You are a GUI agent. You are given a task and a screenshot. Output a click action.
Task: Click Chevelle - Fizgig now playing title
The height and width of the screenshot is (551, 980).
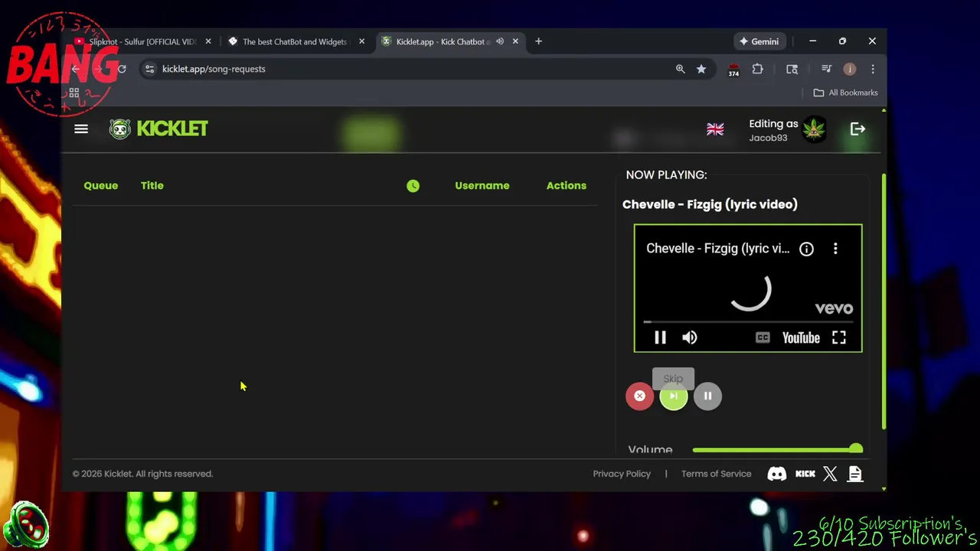coord(710,204)
